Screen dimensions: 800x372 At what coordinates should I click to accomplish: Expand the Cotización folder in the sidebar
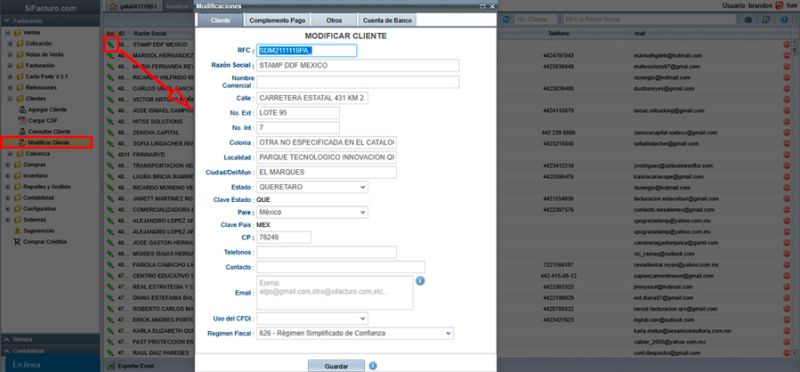pyautogui.click(x=10, y=43)
